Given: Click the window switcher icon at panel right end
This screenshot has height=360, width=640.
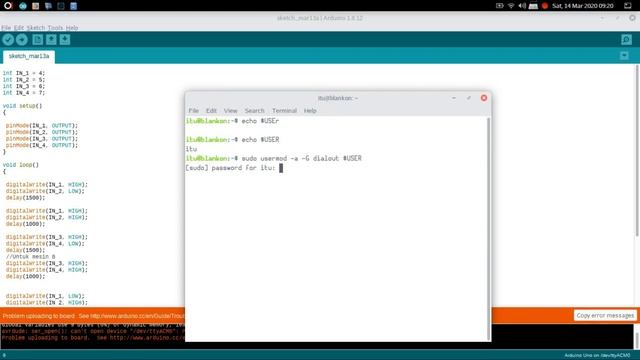Looking at the screenshot, I should tap(628, 6).
